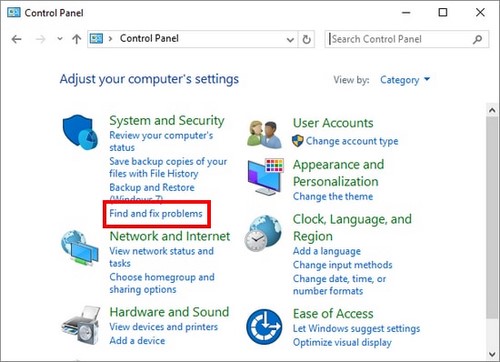
Task: Open View devices and printers
Action: click(x=163, y=327)
